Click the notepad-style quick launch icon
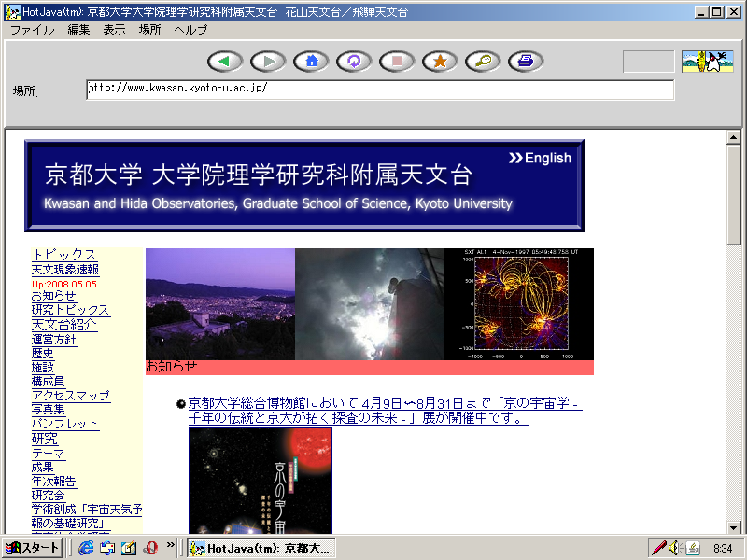This screenshot has height=560, width=747. (129, 548)
